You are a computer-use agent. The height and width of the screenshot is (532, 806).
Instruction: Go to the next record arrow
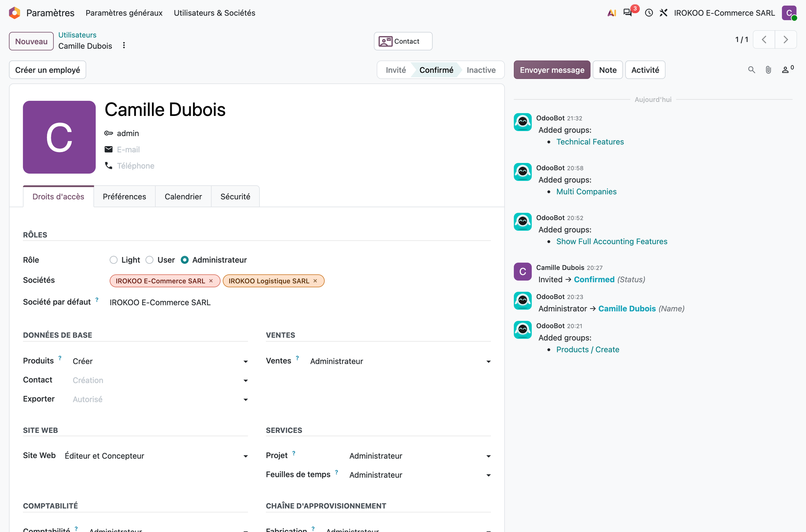click(x=786, y=40)
